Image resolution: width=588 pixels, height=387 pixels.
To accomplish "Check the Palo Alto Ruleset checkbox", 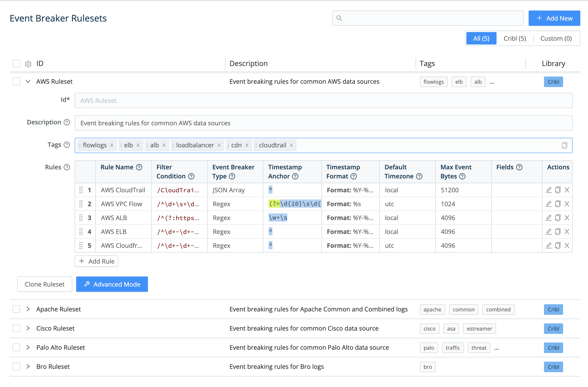I will click(16, 348).
